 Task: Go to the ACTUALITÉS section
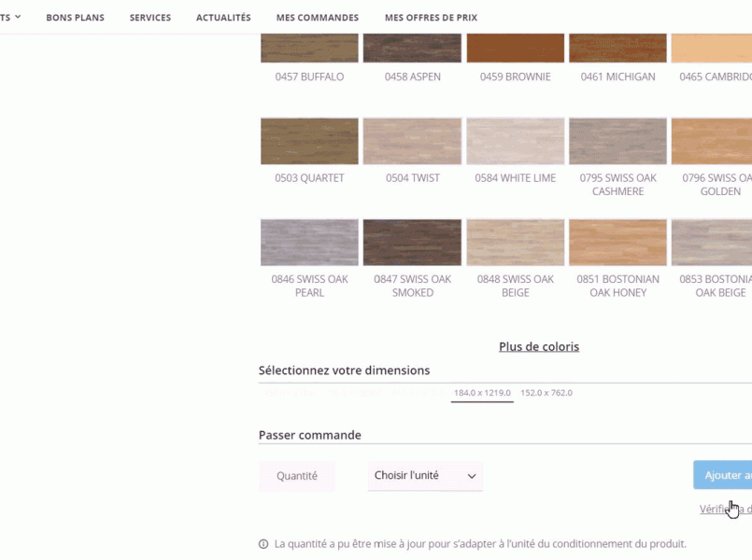point(223,17)
